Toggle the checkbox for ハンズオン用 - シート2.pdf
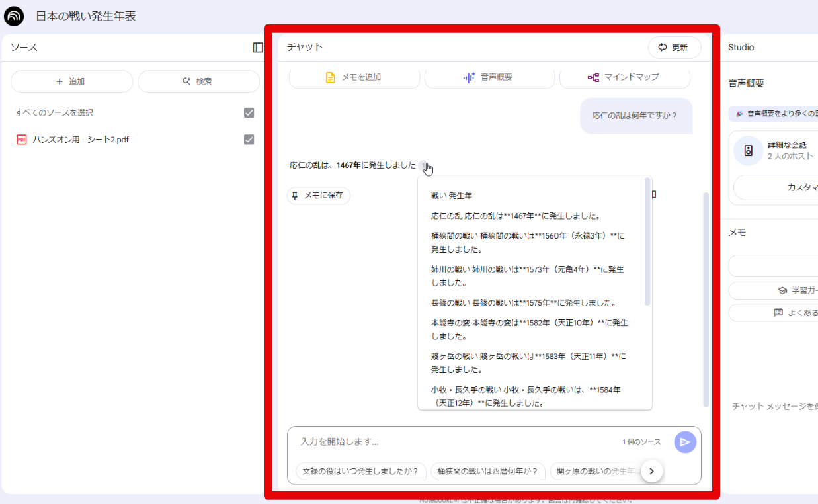Screen dimensions: 818x504 click(x=249, y=139)
